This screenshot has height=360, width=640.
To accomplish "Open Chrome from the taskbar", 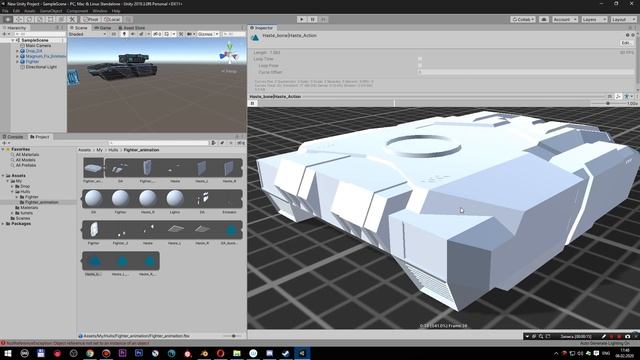I will point(90,353).
